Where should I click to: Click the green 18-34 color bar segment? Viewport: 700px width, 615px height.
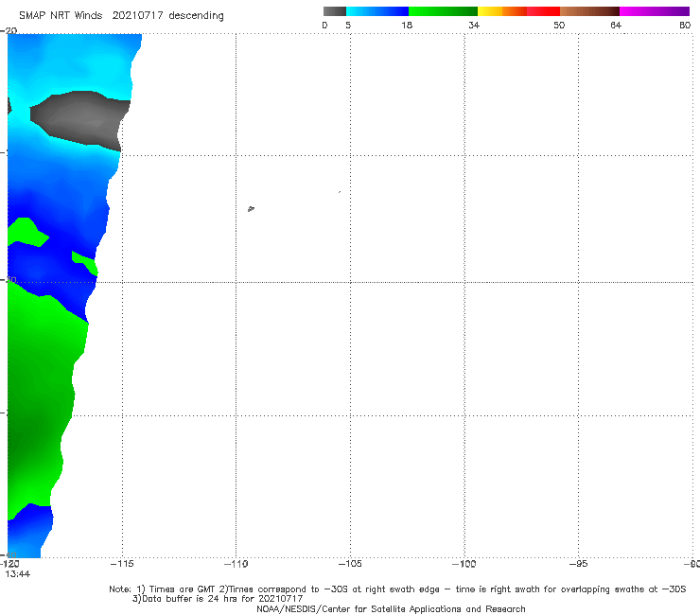coord(443,11)
